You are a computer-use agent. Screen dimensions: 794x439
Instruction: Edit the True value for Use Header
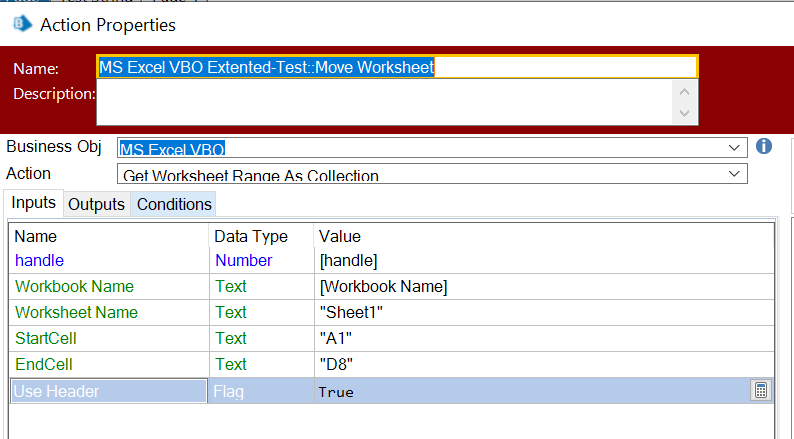[532, 391]
